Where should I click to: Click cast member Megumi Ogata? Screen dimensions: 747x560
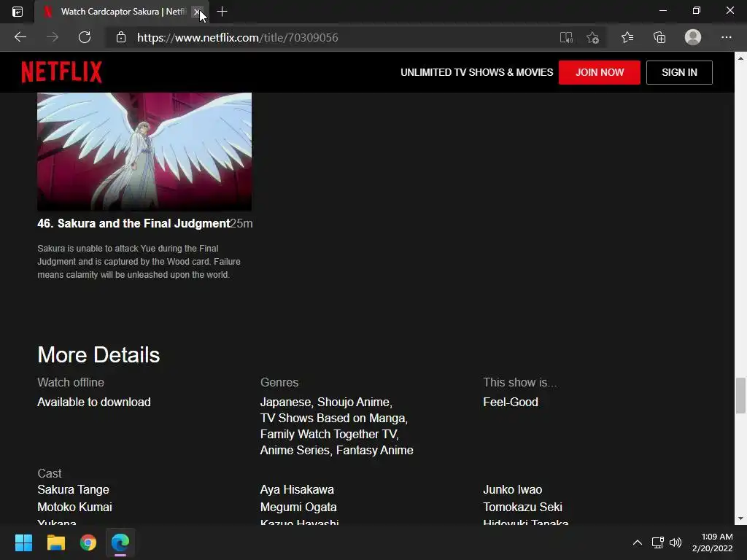tap(298, 507)
